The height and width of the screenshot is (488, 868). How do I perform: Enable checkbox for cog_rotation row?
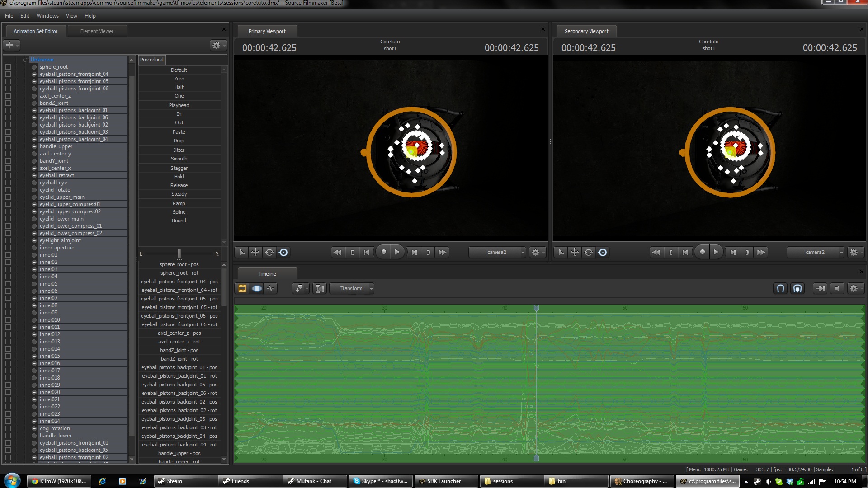(8, 428)
